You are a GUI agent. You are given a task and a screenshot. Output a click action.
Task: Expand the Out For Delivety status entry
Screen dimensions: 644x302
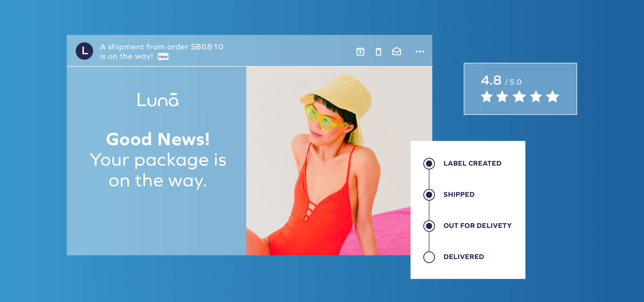(477, 226)
